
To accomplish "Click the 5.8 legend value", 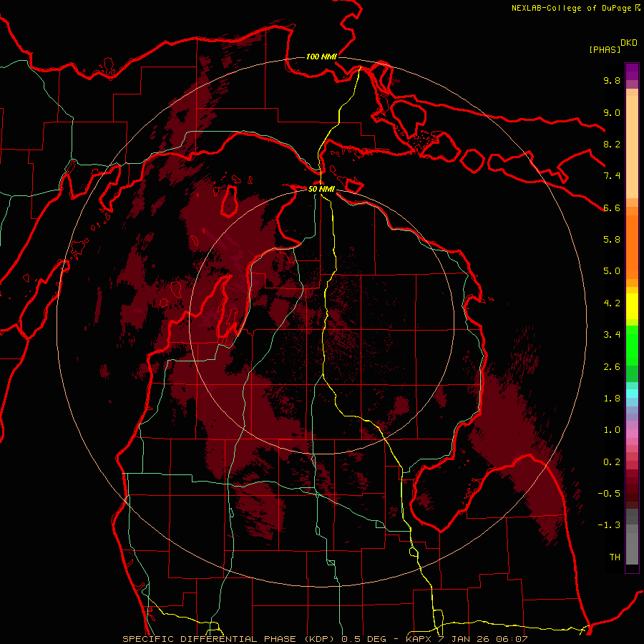I will tap(612, 240).
